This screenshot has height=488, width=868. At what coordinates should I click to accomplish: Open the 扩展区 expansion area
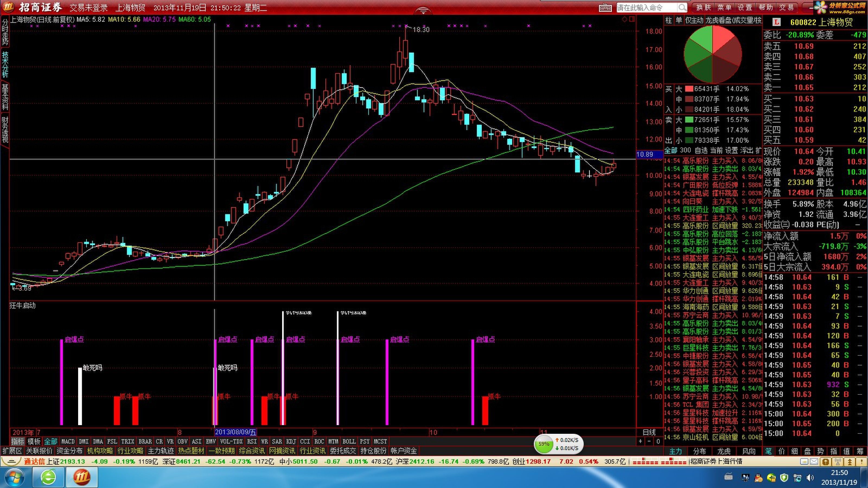12,451
